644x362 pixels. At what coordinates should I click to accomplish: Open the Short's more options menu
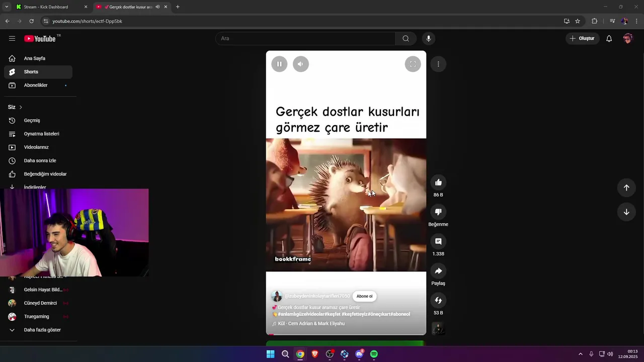[x=438, y=64]
